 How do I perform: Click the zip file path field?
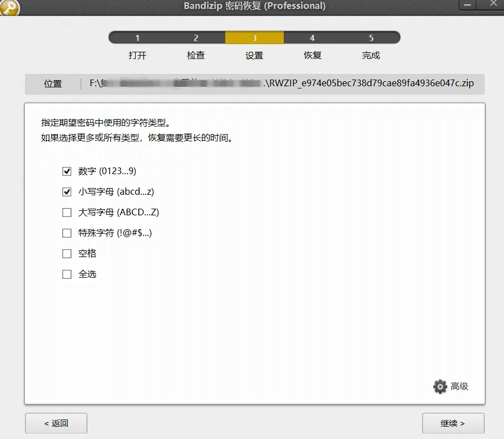pos(281,83)
